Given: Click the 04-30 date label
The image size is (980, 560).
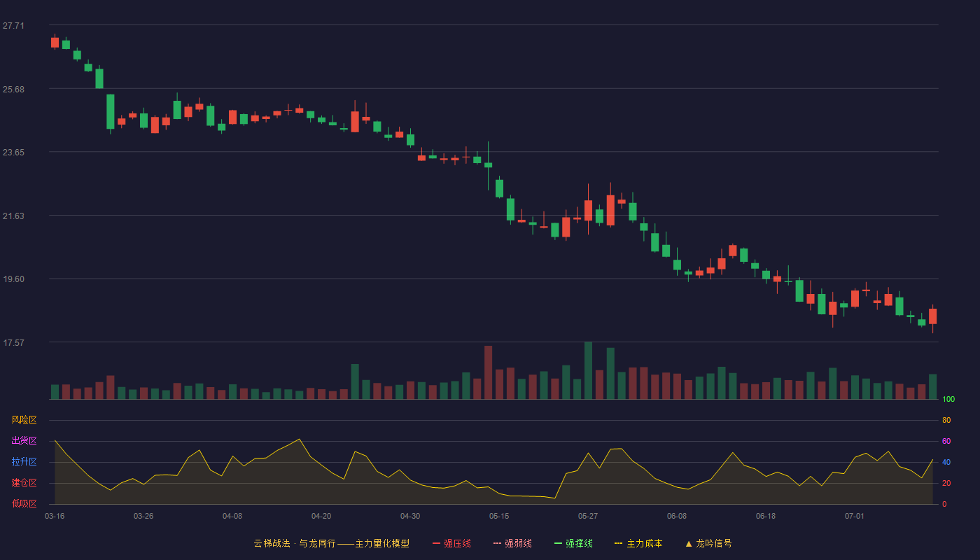Looking at the screenshot, I should click(x=410, y=516).
